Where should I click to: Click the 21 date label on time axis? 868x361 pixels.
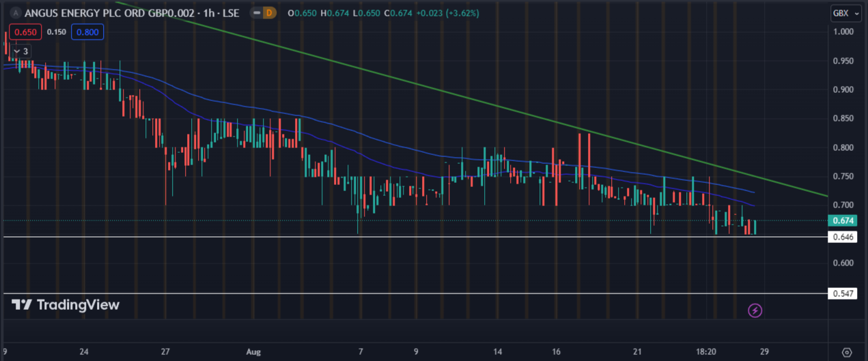point(638,352)
